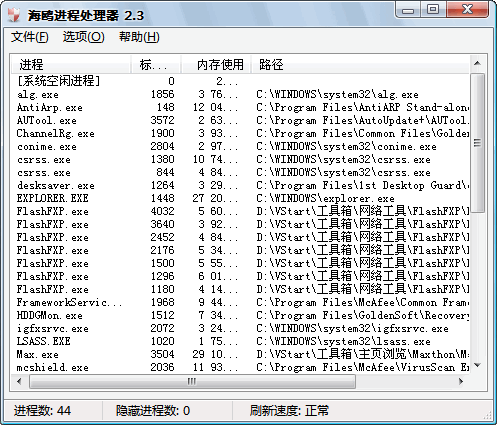The width and height of the screenshot is (497, 425).
Task: Click the app icon in title bar
Action: pyautogui.click(x=14, y=15)
